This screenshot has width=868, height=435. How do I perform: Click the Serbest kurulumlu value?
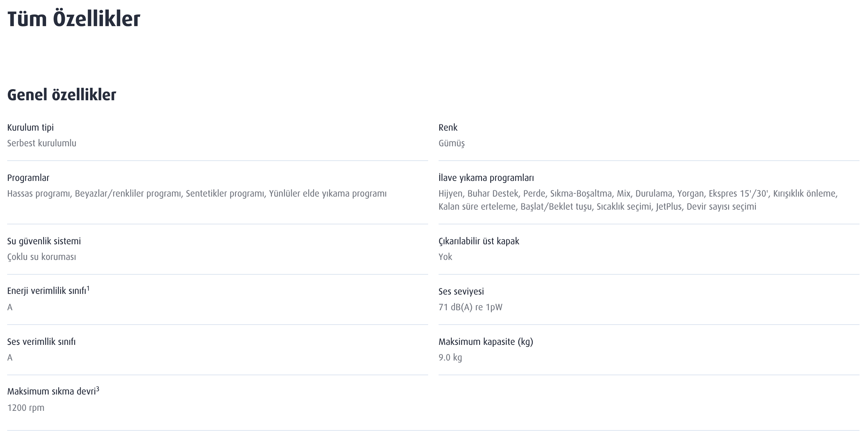point(42,143)
